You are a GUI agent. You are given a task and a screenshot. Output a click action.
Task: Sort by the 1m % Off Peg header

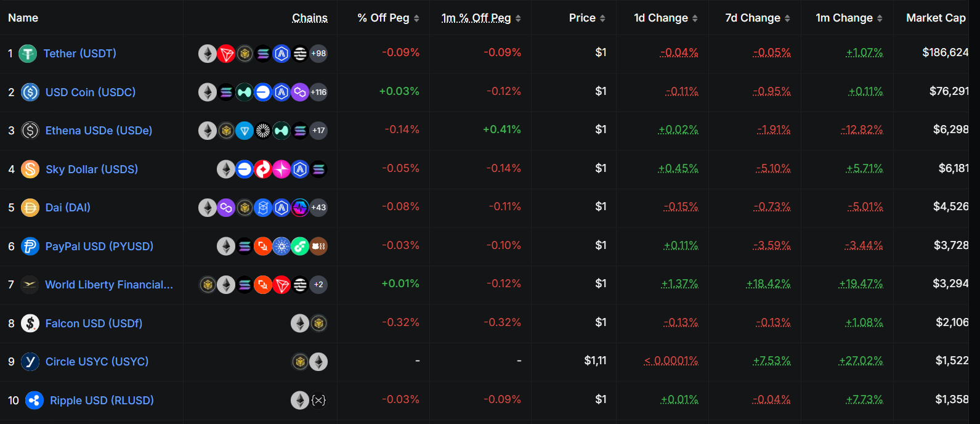pos(518,18)
